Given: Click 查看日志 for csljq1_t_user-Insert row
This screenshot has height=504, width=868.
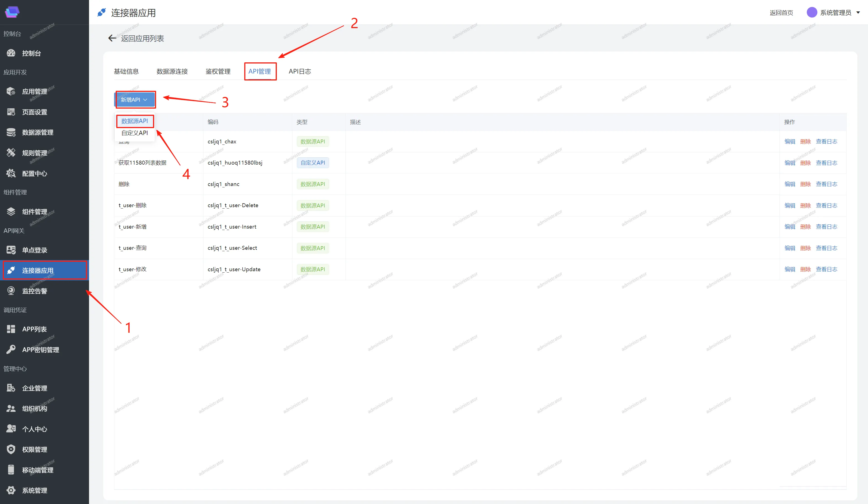Looking at the screenshot, I should click(x=826, y=227).
